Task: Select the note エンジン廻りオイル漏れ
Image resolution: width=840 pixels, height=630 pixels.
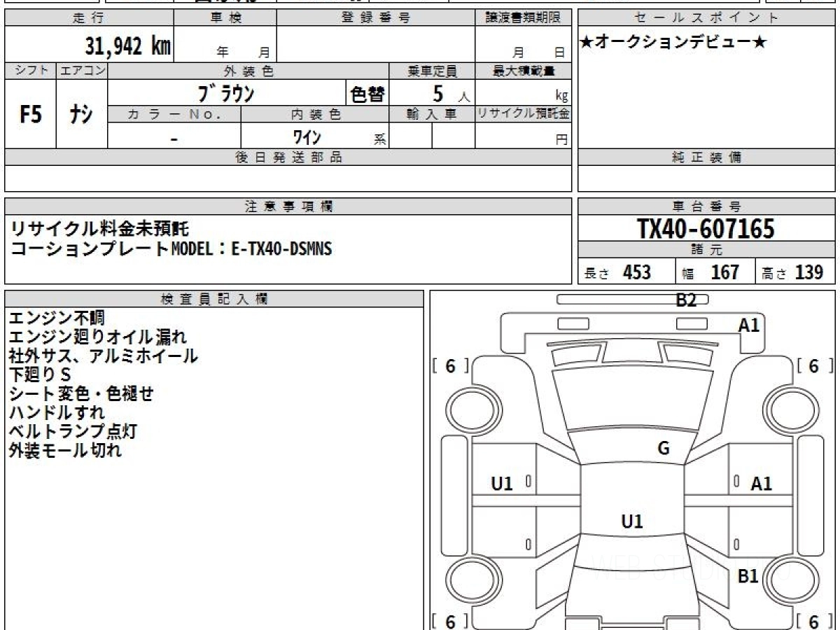Action: pyautogui.click(x=98, y=337)
